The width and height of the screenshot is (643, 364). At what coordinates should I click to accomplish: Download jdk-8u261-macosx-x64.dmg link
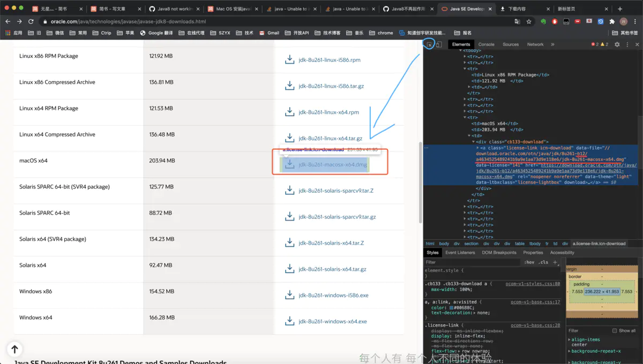click(x=333, y=164)
